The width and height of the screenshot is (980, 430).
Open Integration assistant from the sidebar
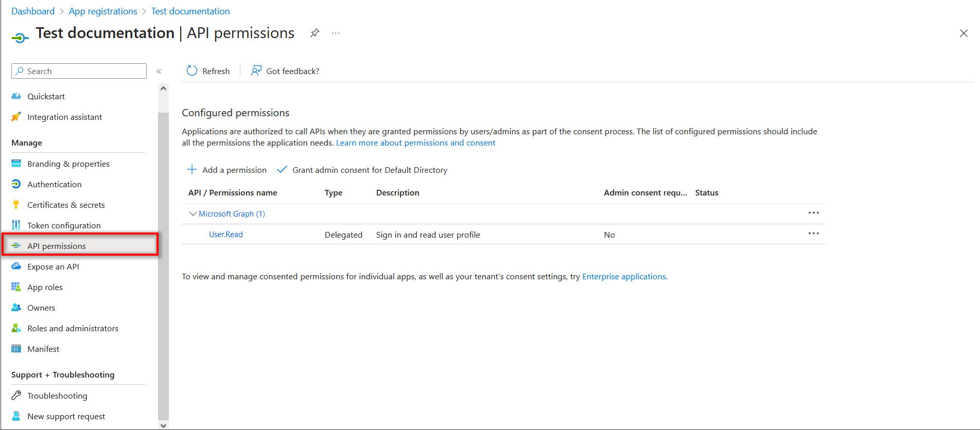pos(64,117)
